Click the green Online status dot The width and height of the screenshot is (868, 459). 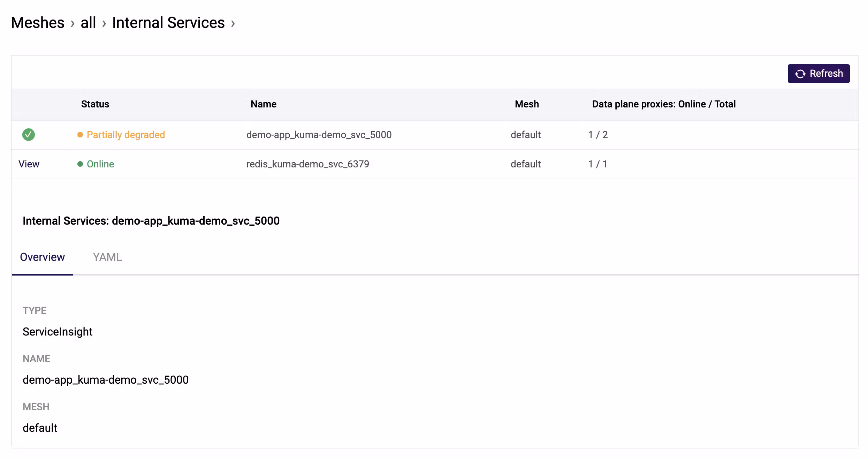click(x=80, y=164)
